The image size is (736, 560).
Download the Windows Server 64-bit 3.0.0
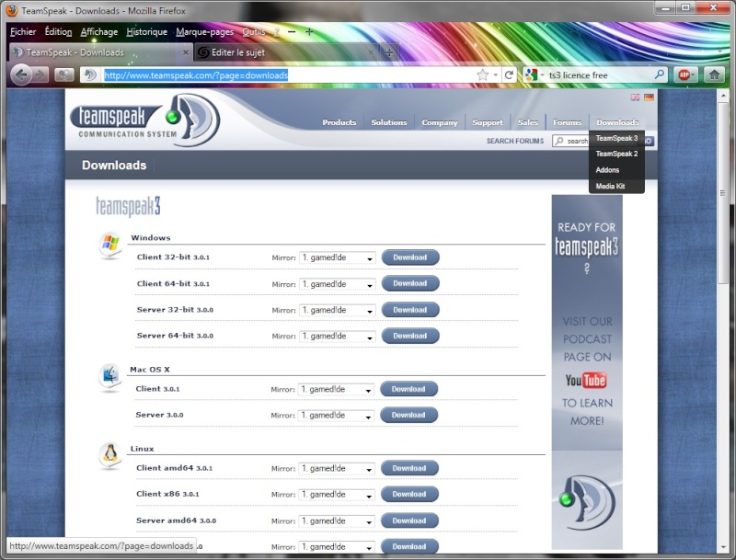click(x=410, y=336)
